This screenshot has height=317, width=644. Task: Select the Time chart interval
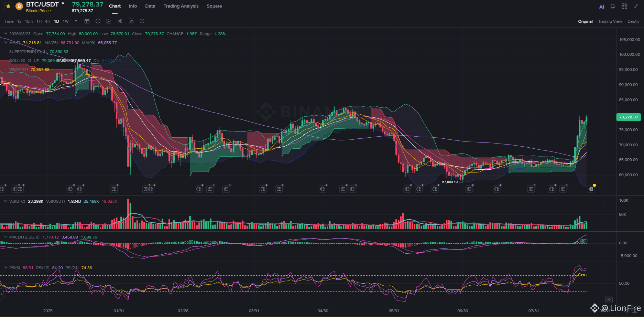[x=9, y=21]
